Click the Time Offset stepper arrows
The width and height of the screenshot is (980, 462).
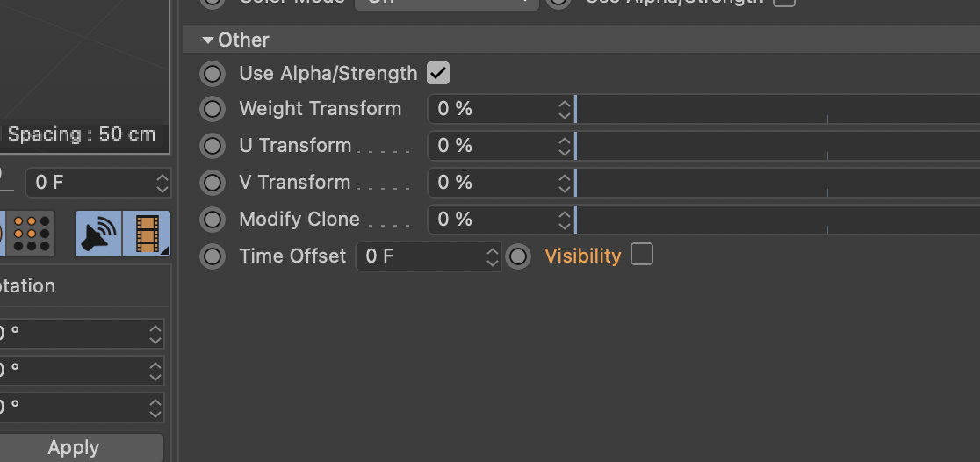click(493, 256)
